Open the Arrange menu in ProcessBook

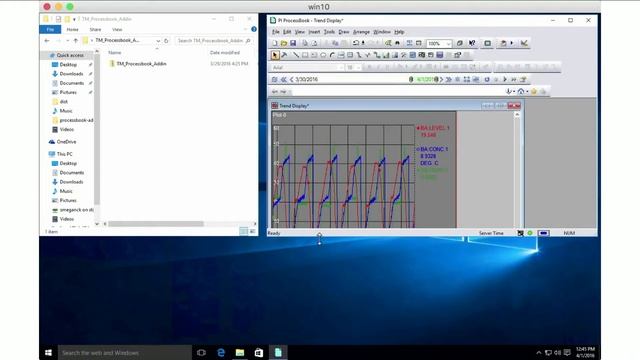tap(361, 32)
